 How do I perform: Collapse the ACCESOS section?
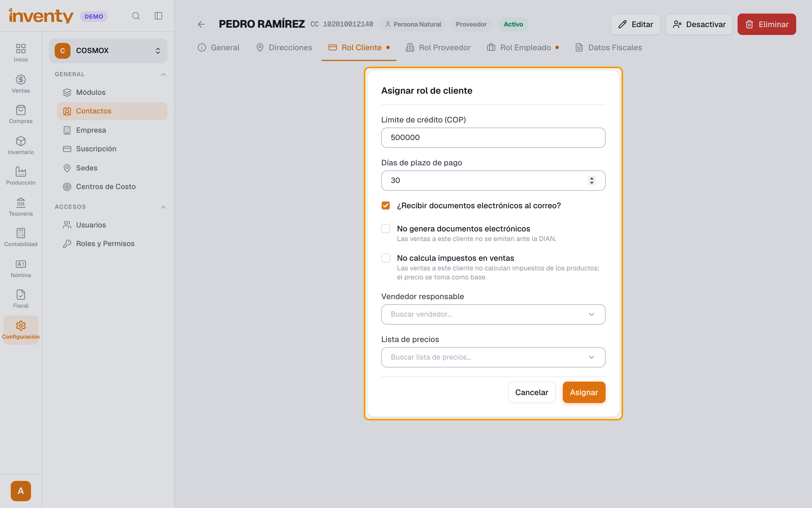click(x=164, y=207)
